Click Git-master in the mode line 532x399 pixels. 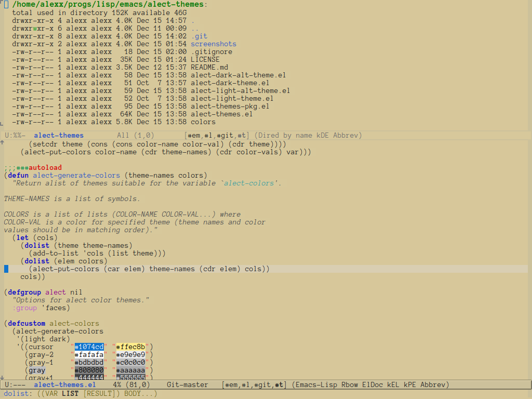pyautogui.click(x=187, y=385)
